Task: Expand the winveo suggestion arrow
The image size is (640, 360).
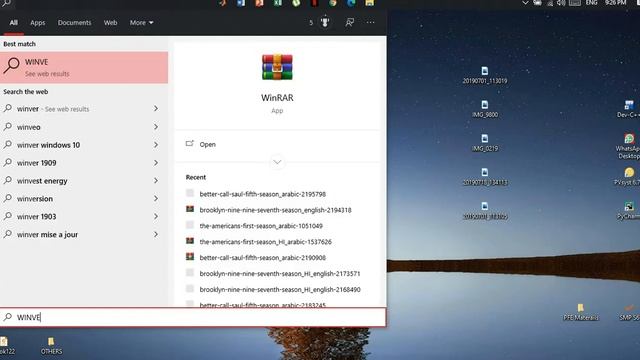Action: coord(156,127)
